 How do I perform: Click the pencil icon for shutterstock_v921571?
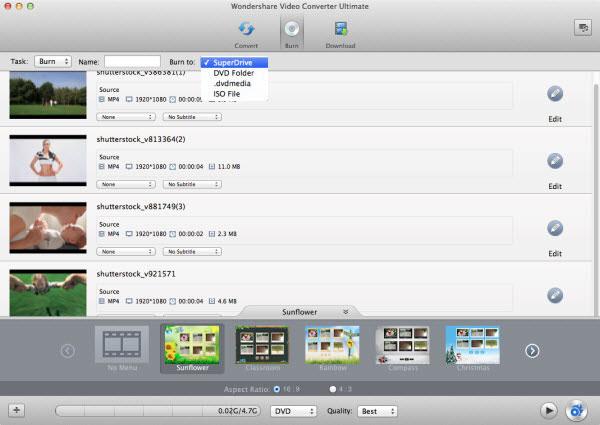point(555,295)
